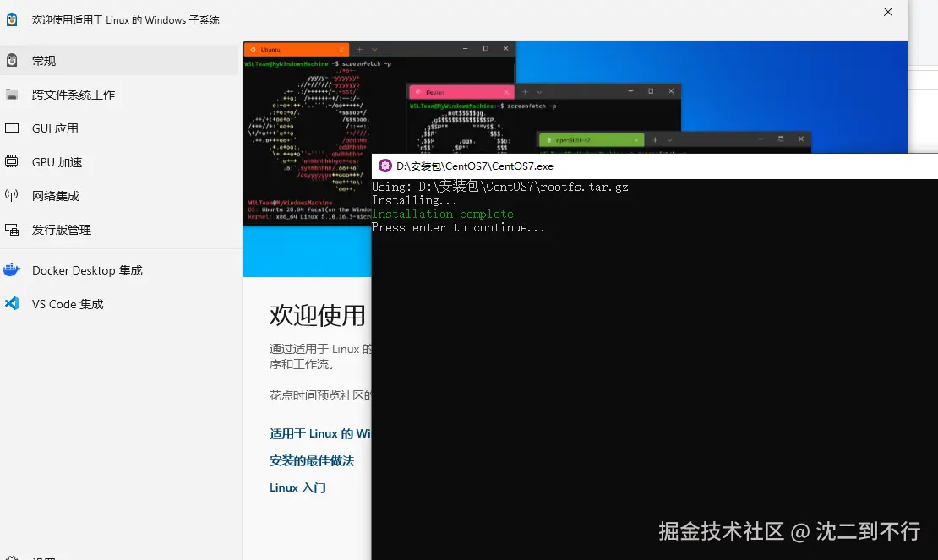This screenshot has width=938, height=560.
Task: Click the Docker whale icon
Action: [x=11, y=270]
